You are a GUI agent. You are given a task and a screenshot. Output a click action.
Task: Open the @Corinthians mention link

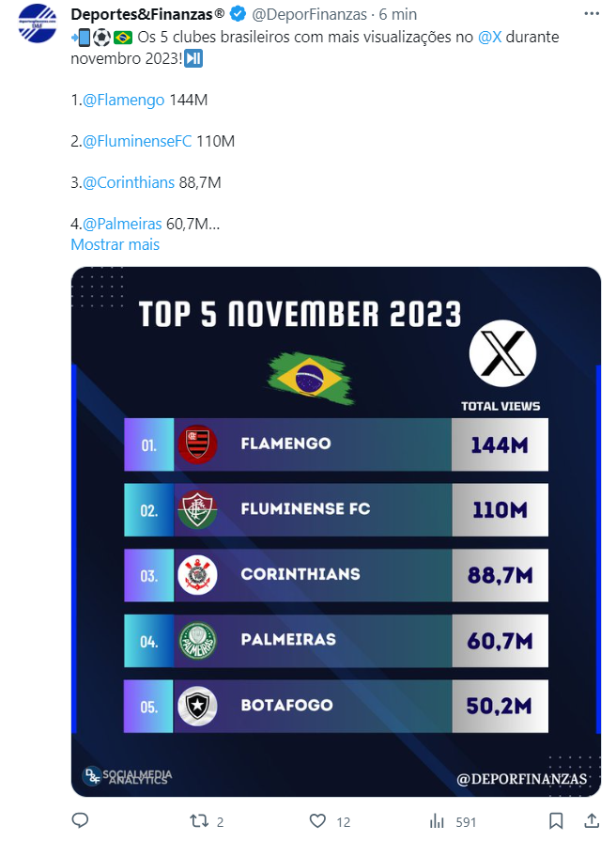click(129, 183)
